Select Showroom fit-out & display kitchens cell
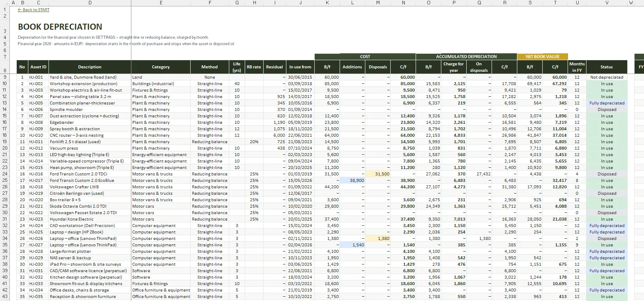 90,284
